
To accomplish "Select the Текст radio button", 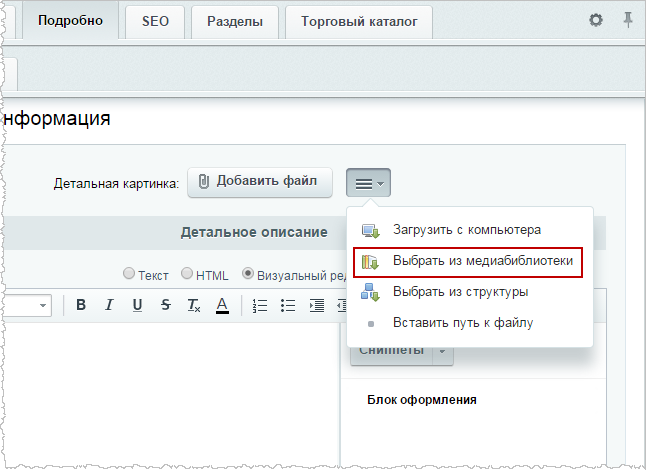I will 129,274.
